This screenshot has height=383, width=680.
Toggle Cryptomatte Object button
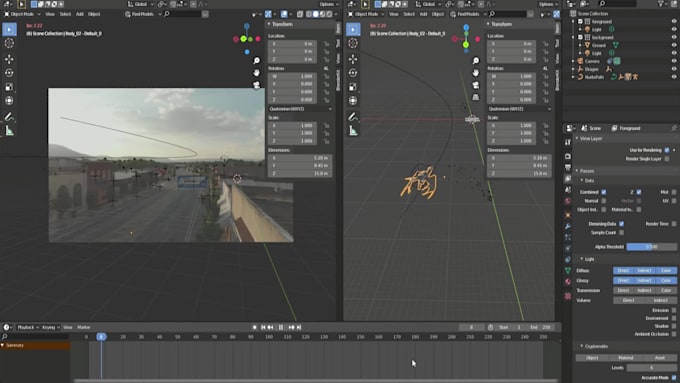pos(592,358)
